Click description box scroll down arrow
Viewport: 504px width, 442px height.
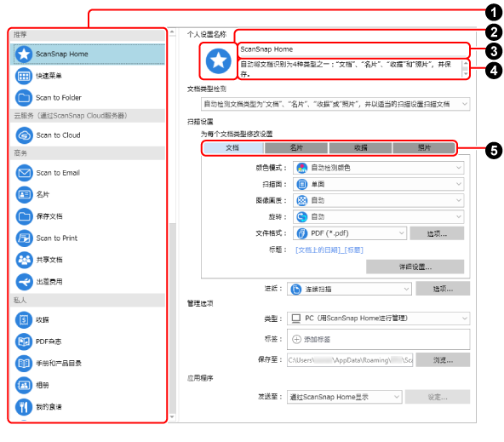click(466, 74)
